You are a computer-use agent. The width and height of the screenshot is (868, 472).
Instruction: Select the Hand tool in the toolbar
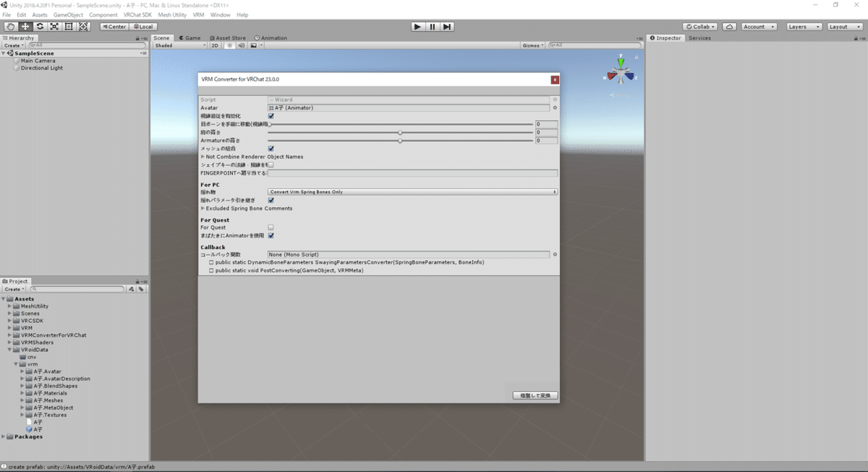pyautogui.click(x=10, y=26)
